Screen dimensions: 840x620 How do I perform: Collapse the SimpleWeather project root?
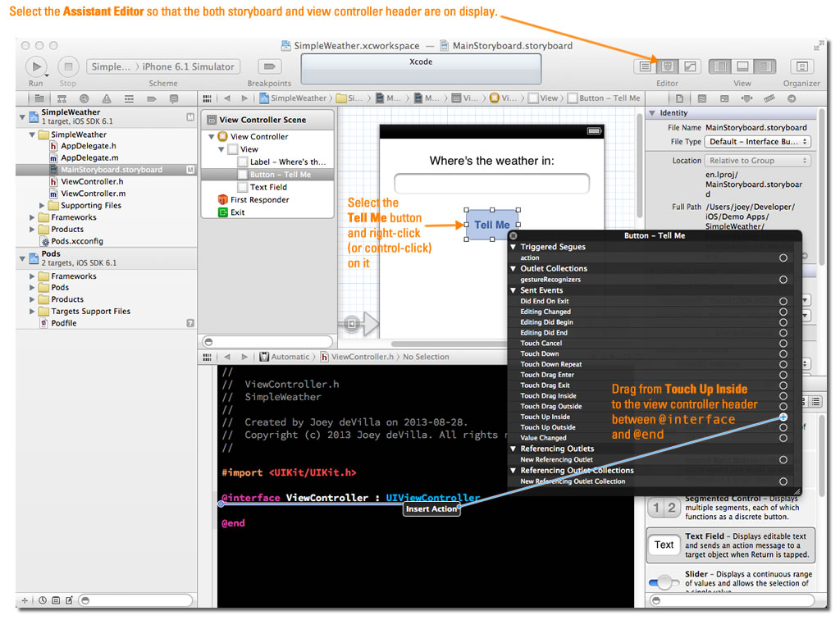22,116
